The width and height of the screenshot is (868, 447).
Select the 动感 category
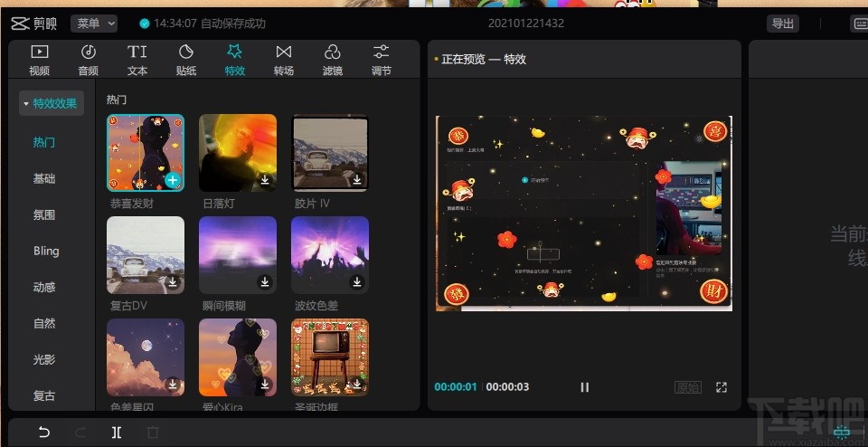[x=44, y=287]
